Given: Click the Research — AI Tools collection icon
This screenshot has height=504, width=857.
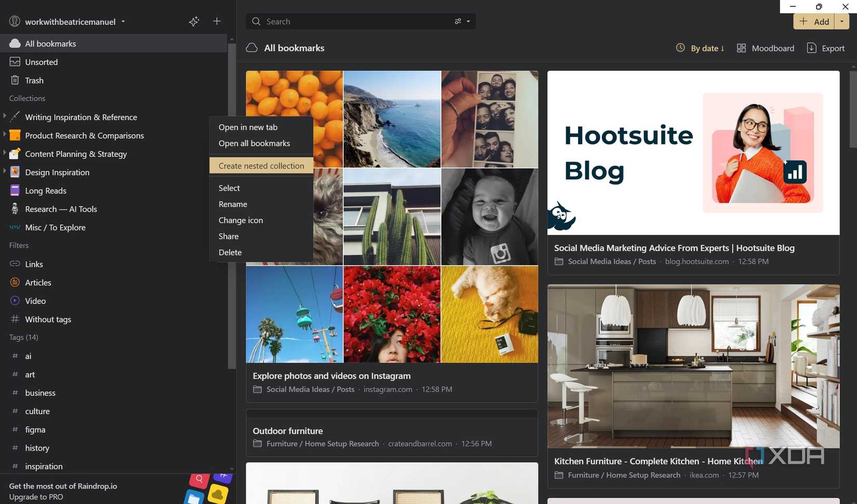Looking at the screenshot, I should click(14, 209).
